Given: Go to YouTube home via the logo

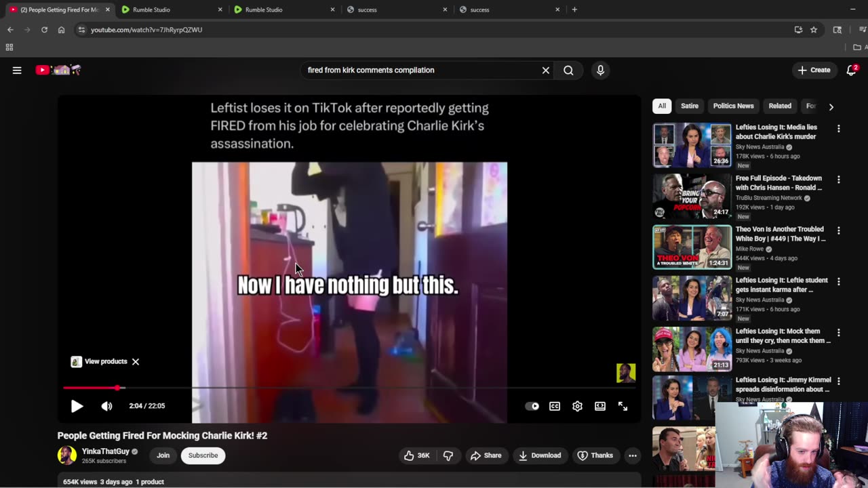Looking at the screenshot, I should tap(58, 70).
